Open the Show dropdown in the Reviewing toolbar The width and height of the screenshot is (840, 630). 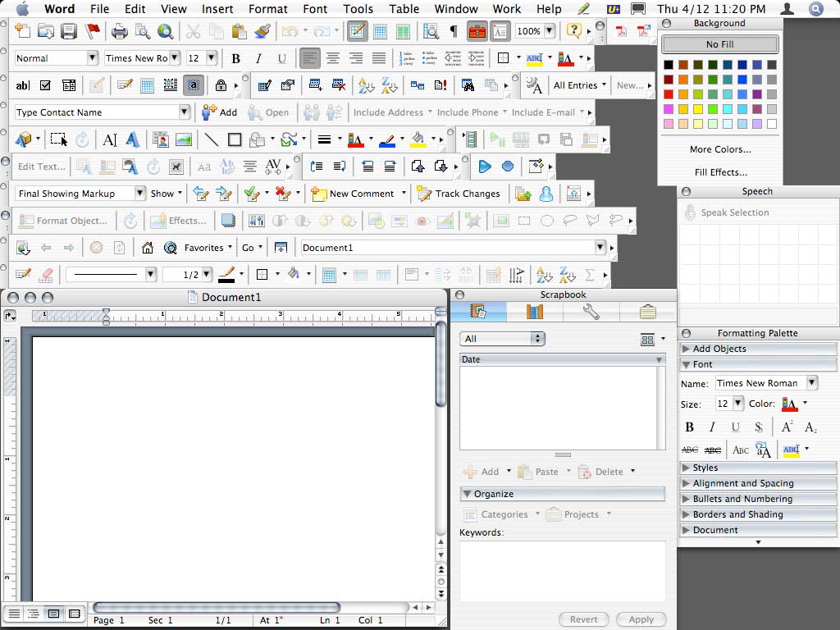coord(166,194)
